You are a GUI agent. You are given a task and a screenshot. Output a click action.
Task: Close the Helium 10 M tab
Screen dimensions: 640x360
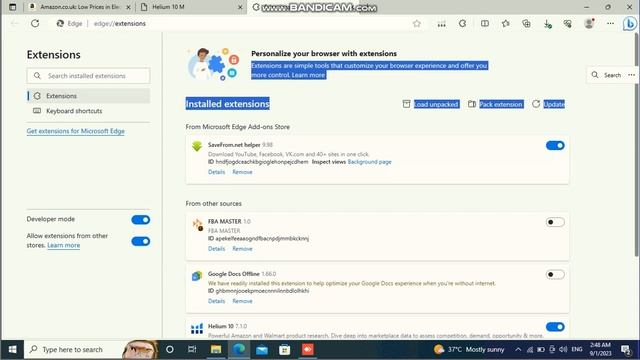pos(240,7)
